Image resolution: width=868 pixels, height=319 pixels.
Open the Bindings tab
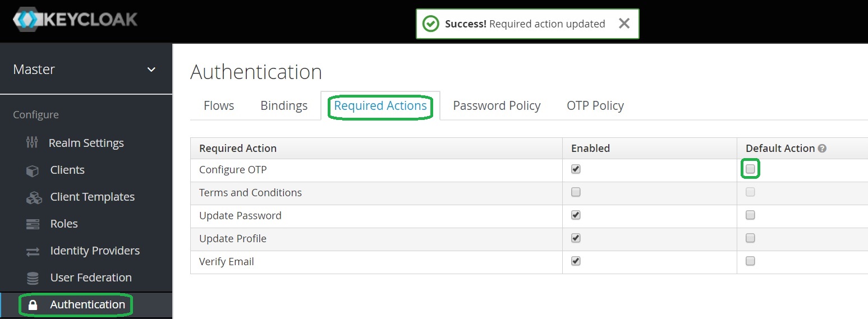284,105
